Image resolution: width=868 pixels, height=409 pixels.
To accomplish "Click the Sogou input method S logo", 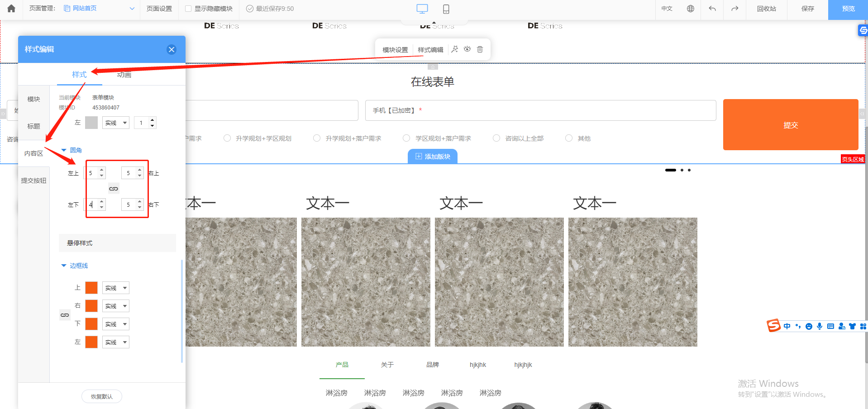I will (x=773, y=325).
